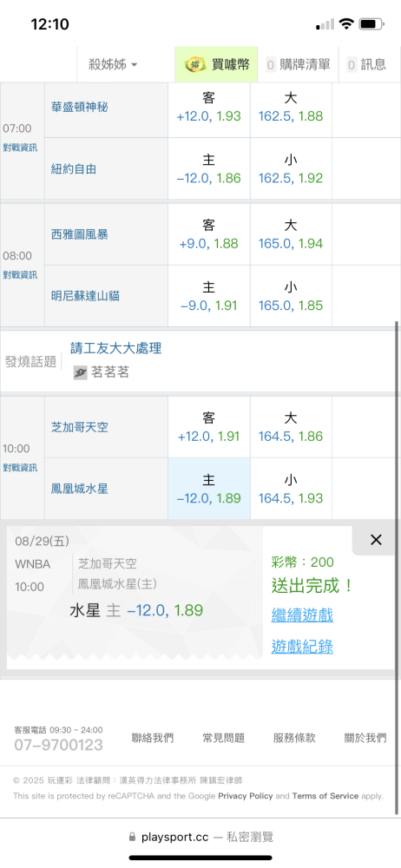
Task: Select 主 −12.0, 1.86 for 紐約自由
Action: click(209, 169)
